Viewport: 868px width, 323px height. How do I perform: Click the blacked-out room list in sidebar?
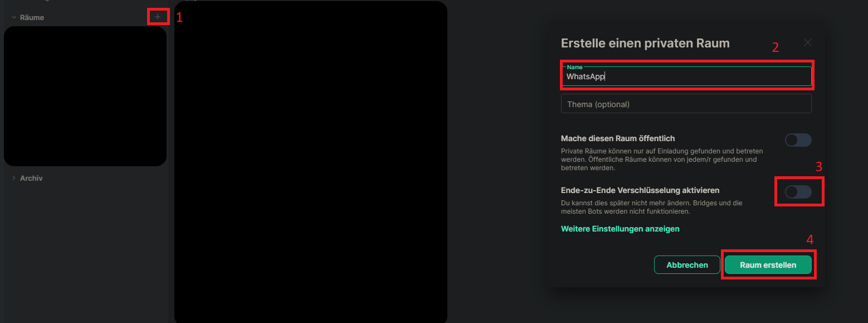click(x=85, y=96)
